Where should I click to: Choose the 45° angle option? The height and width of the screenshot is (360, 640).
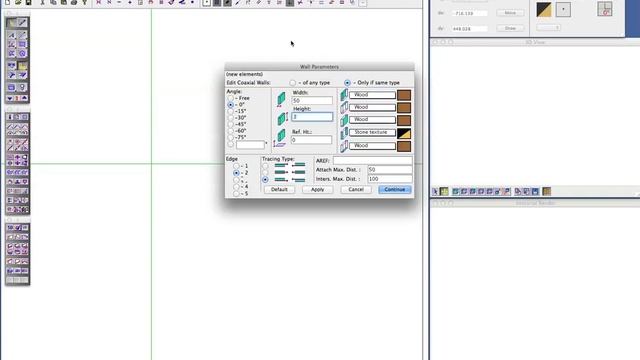[231, 124]
